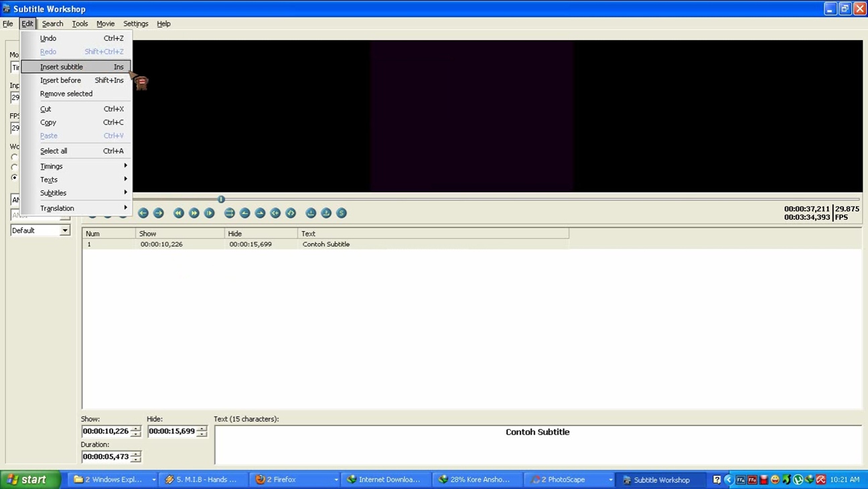Viewport: 868px width, 489px height.
Task: Click 00:00:10,226 cell in Show column
Action: coord(161,244)
